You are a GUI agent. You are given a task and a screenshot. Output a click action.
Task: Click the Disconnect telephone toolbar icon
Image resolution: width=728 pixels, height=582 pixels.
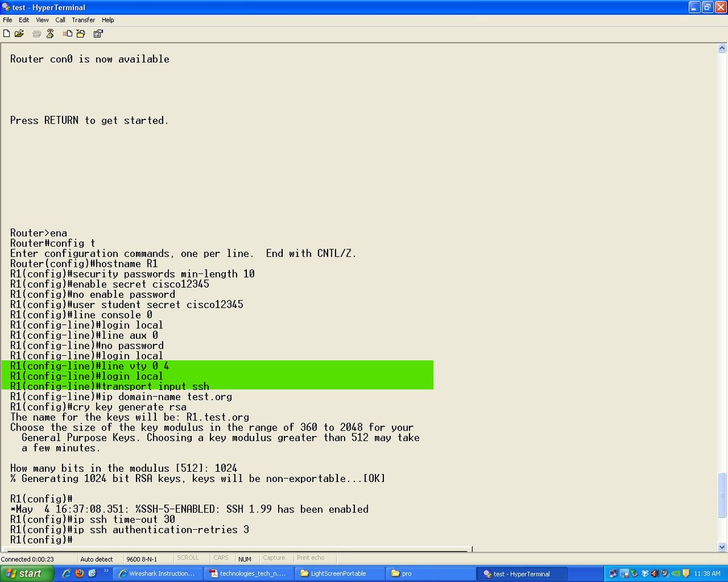[50, 34]
